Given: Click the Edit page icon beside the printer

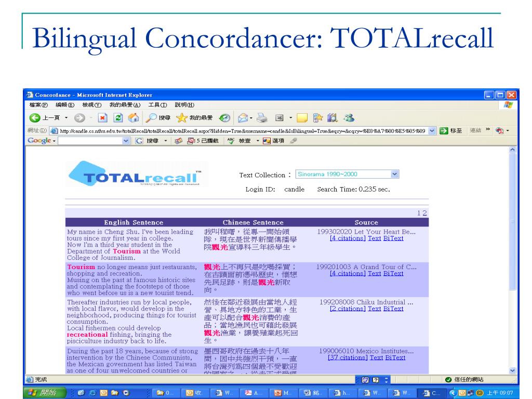Looking at the screenshot, I should [x=279, y=118].
